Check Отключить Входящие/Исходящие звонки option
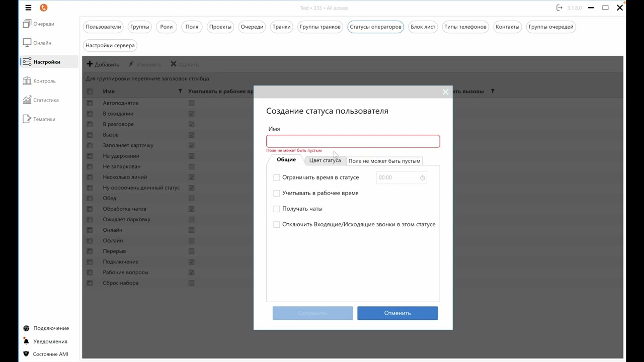The width and height of the screenshot is (644, 362). (x=276, y=224)
